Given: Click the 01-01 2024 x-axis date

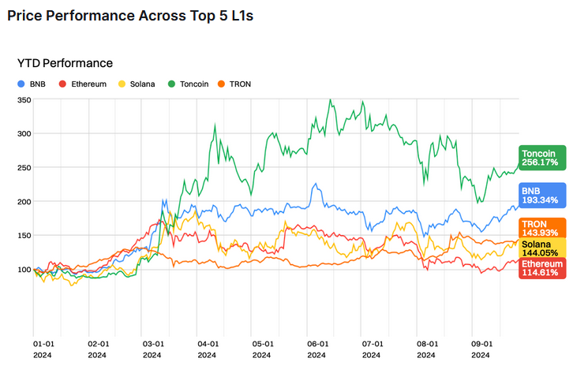Looking at the screenshot, I should point(43,349).
